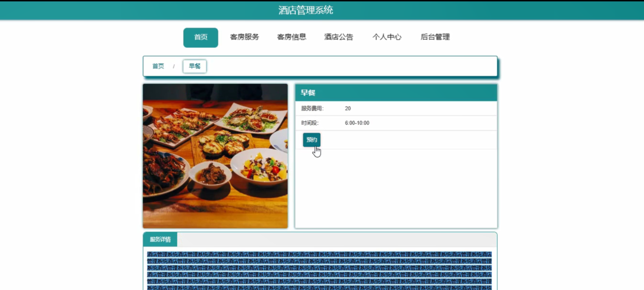Select the 服务详情 tab
Screen dimensions: 644x290
[160, 240]
